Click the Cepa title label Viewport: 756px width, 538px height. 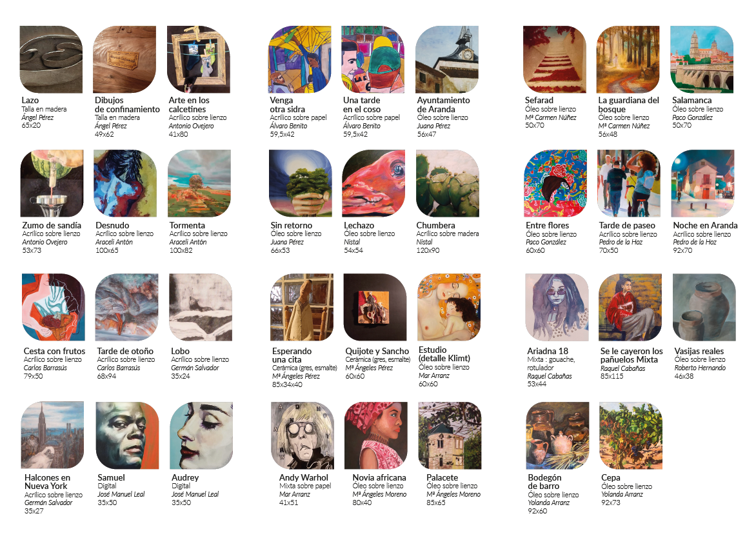pos(611,478)
